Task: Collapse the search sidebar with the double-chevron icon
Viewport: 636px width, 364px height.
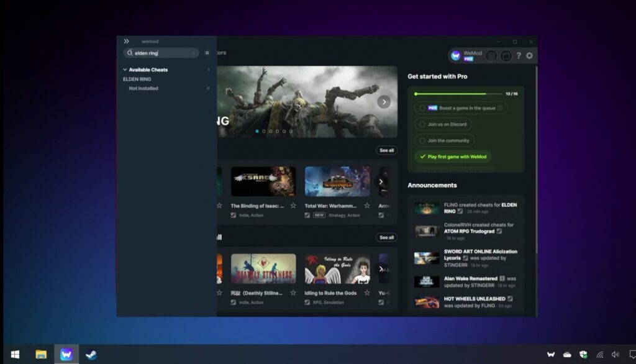Action: tap(126, 42)
